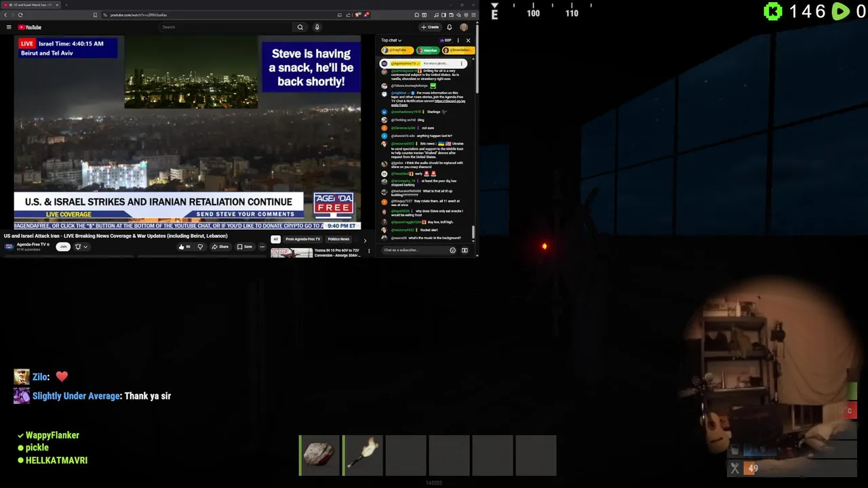Join the Agenda-Free TV channel
Screen dimensions: 868x488
pyautogui.click(x=63, y=247)
